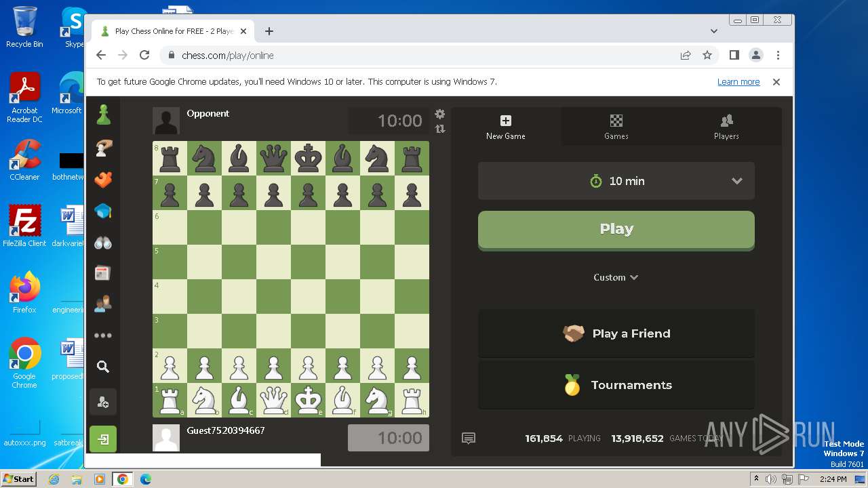Viewport: 868px width, 488px height.
Task: Open a new browser tab
Action: pos(269,31)
